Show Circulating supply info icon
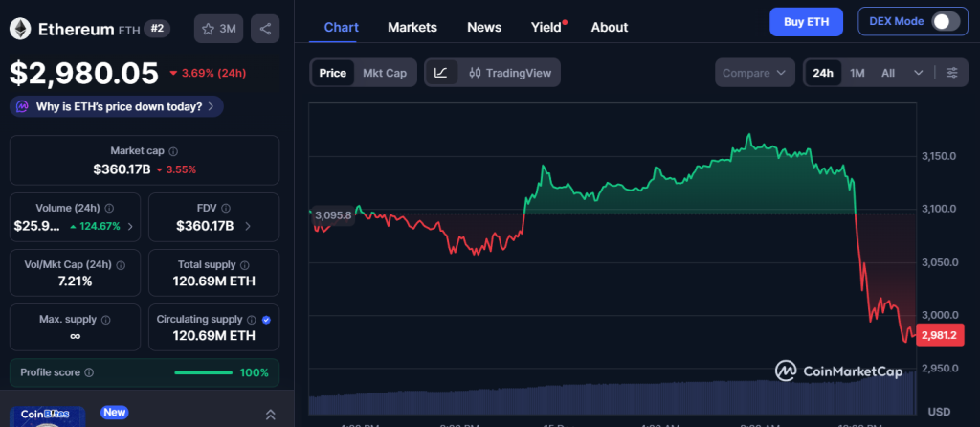Screen dimensions: 980x427 (252, 320)
